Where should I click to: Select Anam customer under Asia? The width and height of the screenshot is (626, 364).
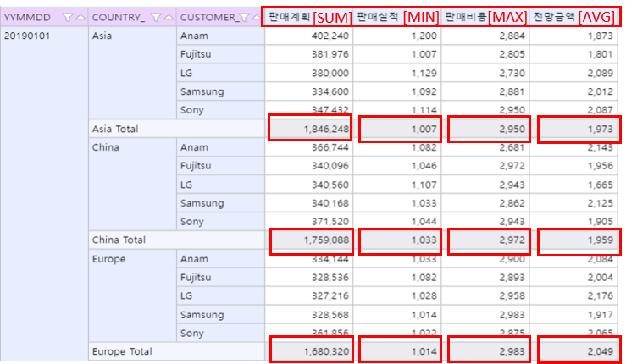[x=221, y=36]
